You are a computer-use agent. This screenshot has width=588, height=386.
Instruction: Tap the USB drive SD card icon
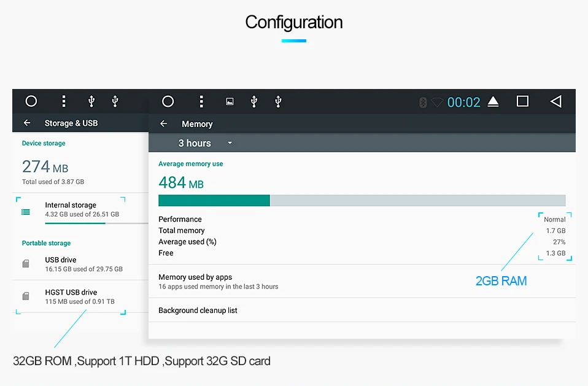click(26, 264)
